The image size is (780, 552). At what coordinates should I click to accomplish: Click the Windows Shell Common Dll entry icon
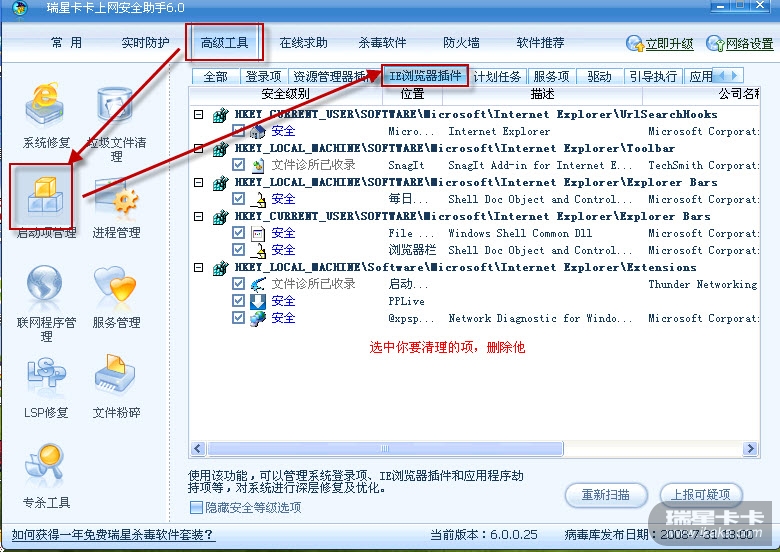[x=258, y=233]
